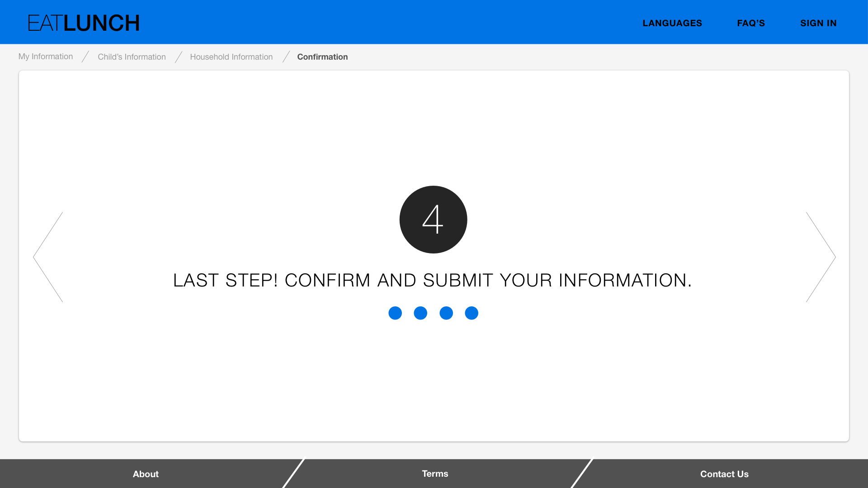Select the first carousel dot
Screen dimensions: 868x488
coord(395,313)
